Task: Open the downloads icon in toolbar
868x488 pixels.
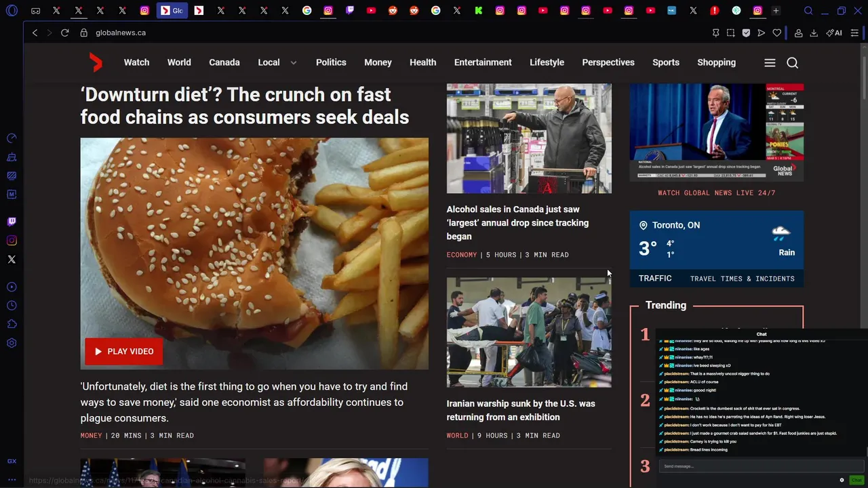Action: [x=814, y=33]
